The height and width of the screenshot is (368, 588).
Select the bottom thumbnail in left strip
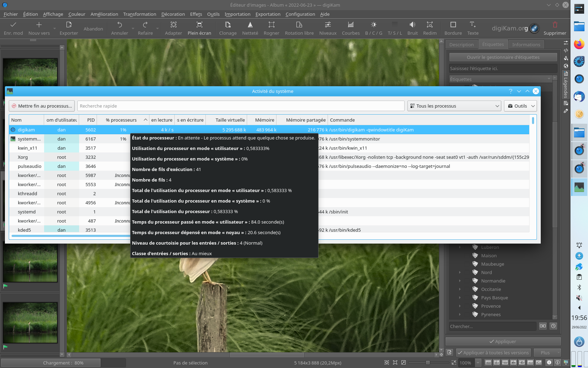click(30, 323)
